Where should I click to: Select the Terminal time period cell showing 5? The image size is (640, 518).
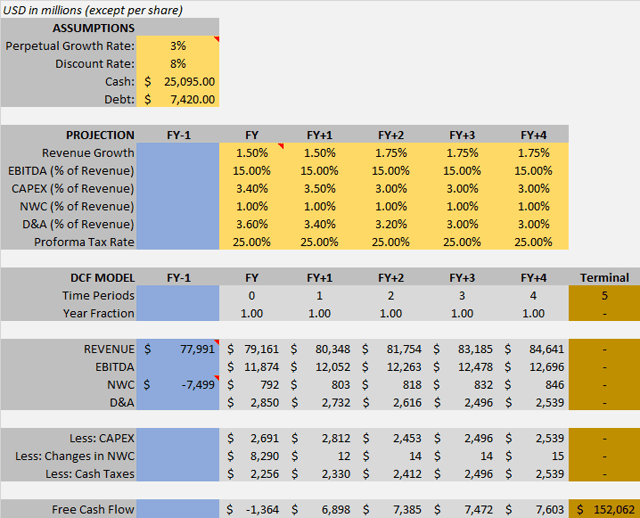pyautogui.click(x=604, y=295)
